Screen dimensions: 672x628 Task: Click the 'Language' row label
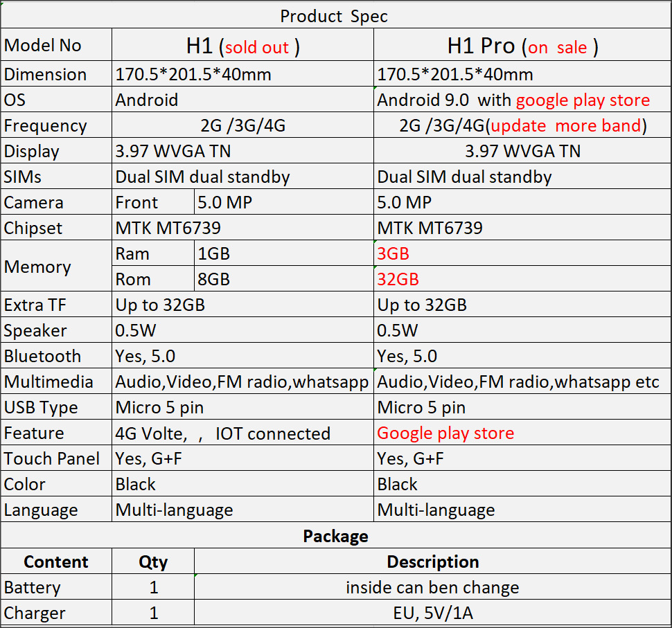coord(56,510)
